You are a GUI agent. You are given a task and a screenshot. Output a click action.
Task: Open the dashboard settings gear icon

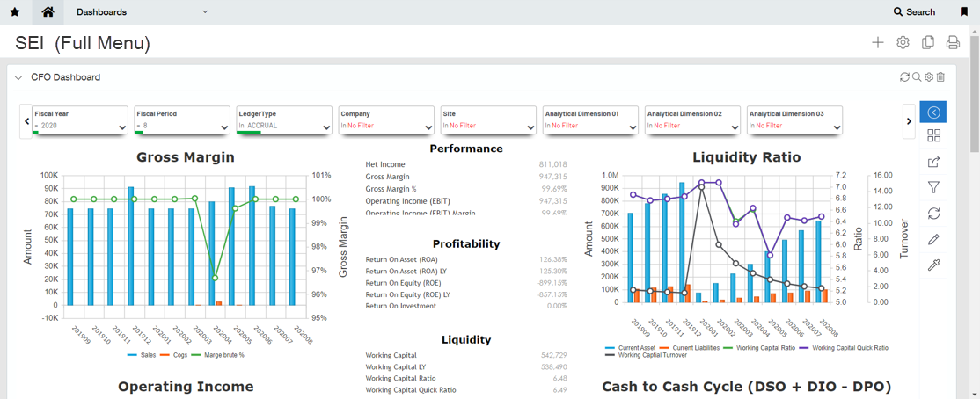[x=903, y=43]
